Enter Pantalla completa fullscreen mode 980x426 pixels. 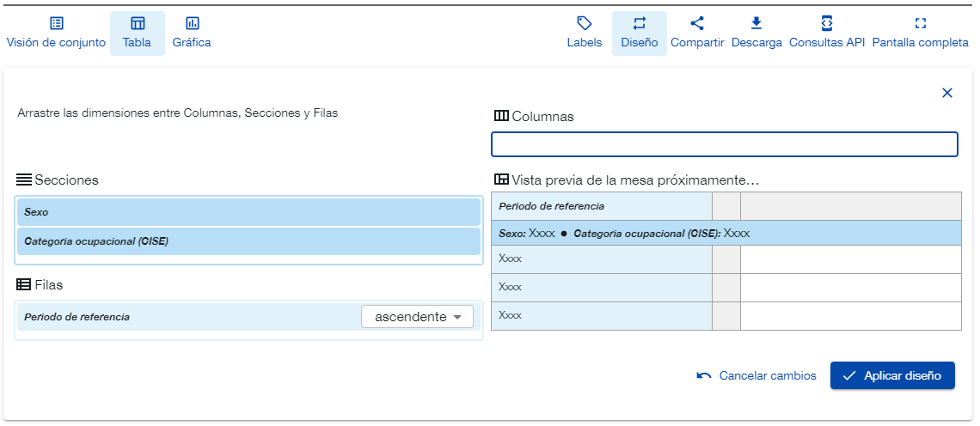(920, 33)
